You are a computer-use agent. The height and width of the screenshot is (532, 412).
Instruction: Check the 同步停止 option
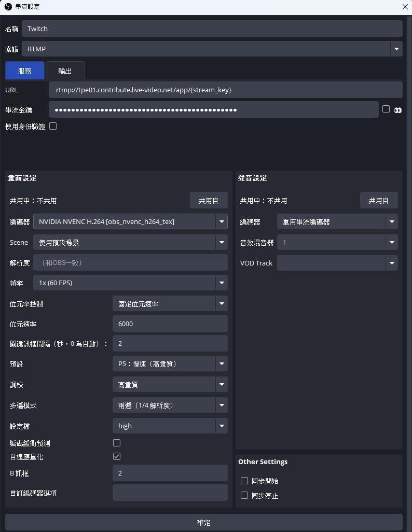pos(244,495)
